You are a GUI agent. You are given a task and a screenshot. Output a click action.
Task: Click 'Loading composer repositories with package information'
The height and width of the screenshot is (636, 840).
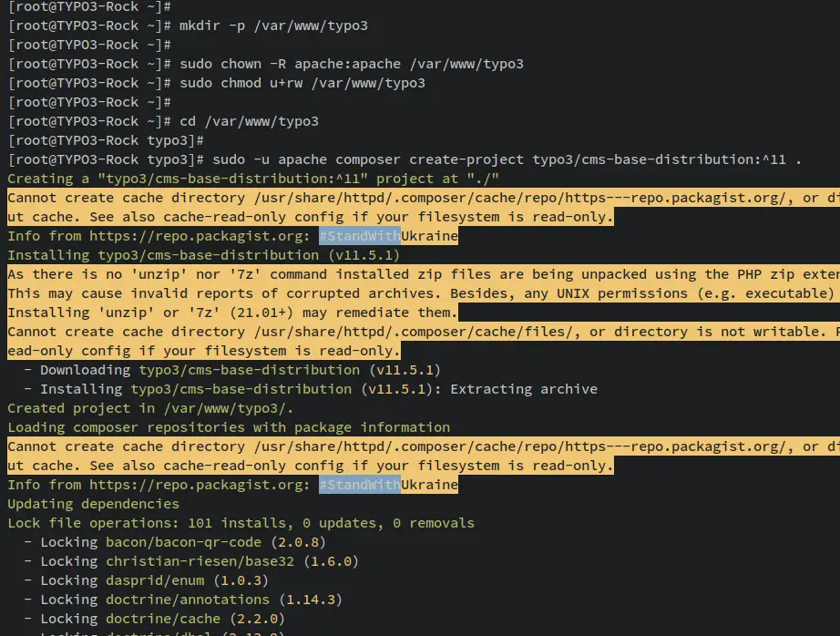pyautogui.click(x=228, y=427)
